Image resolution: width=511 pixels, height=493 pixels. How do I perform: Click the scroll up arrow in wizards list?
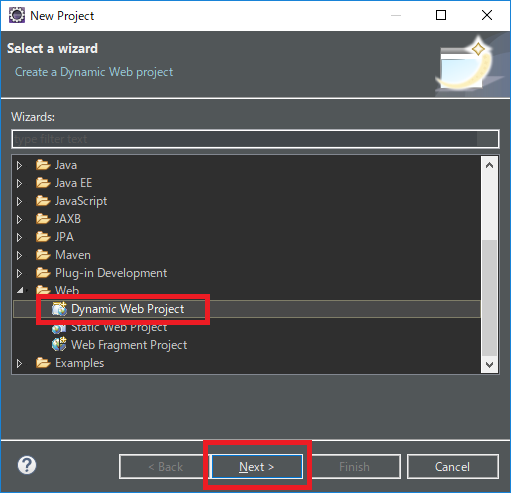[489, 165]
